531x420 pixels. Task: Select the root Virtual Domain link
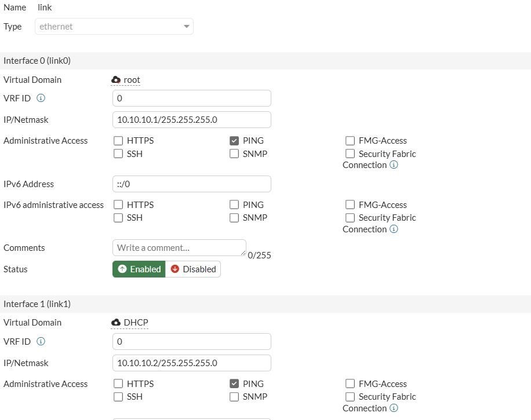pyautogui.click(x=132, y=80)
